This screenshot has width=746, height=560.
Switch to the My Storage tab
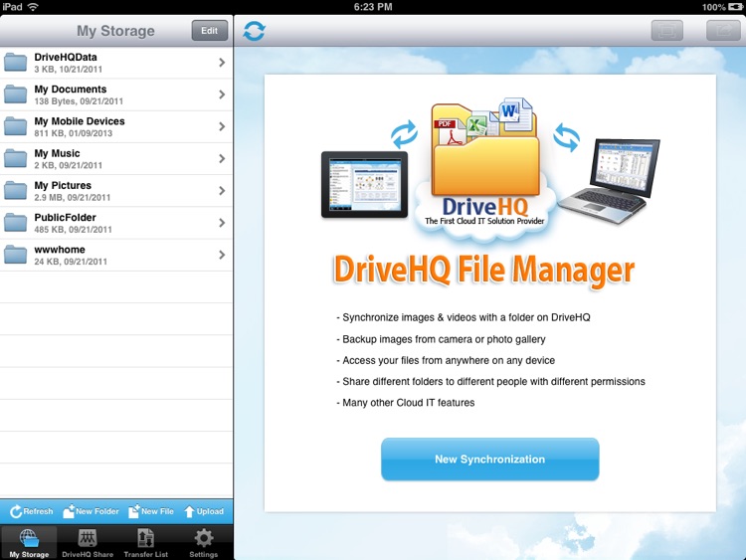[x=29, y=543]
